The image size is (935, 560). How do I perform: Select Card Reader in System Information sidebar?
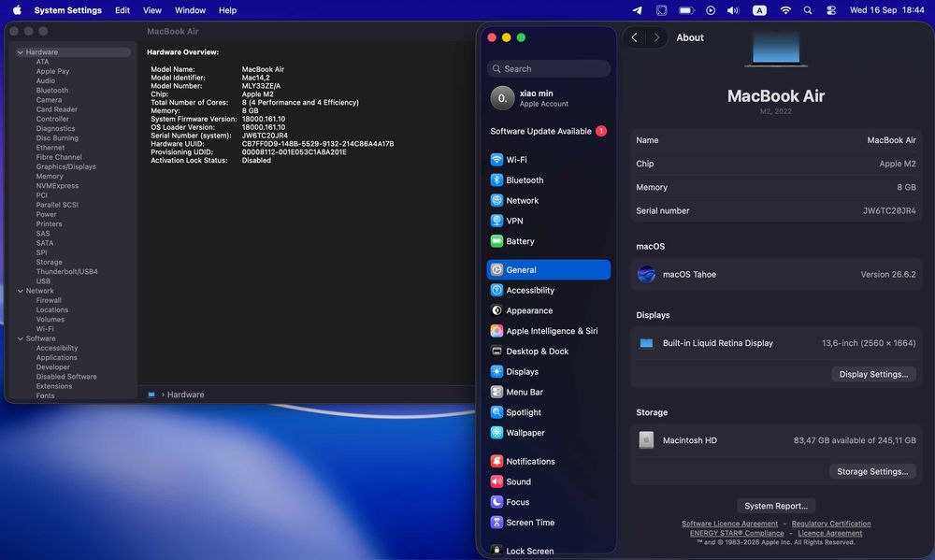56,109
